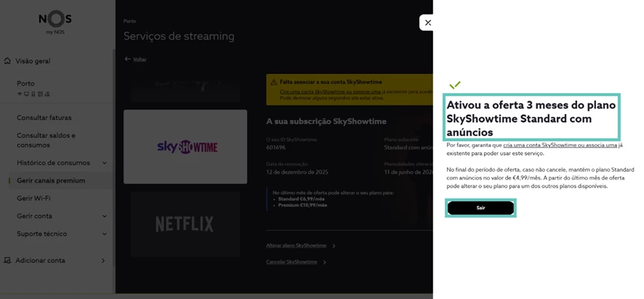Open Alterar plano SkyShowtime link

pyautogui.click(x=296, y=246)
